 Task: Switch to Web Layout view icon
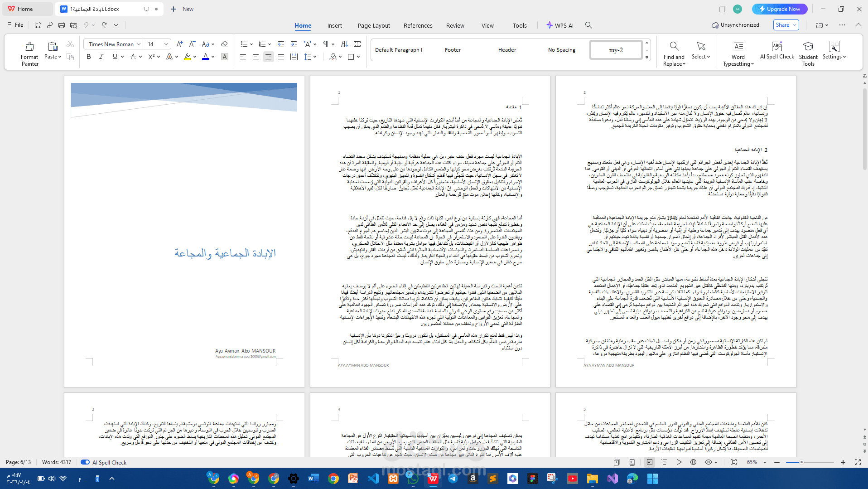(693, 462)
